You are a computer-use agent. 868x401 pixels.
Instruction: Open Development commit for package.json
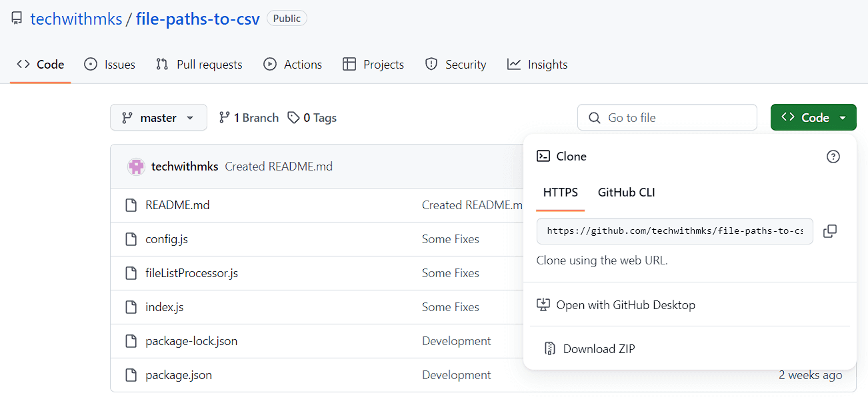point(457,375)
